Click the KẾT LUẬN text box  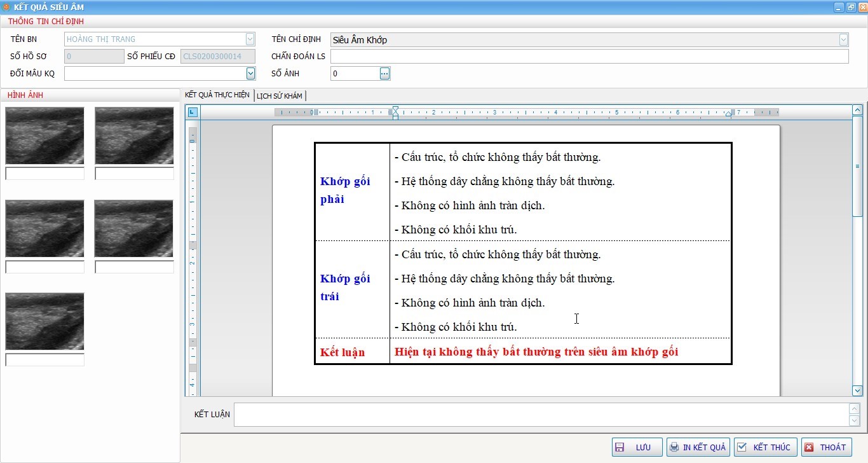click(x=541, y=415)
